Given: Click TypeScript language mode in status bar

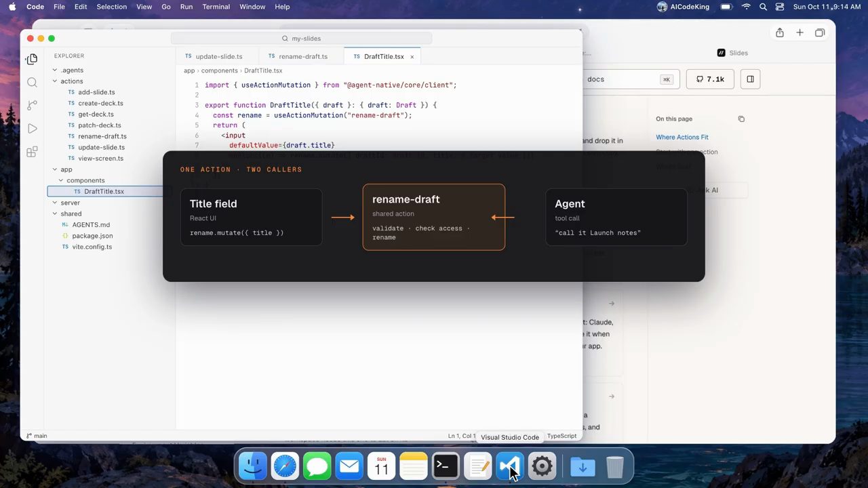Looking at the screenshot, I should click(561, 436).
